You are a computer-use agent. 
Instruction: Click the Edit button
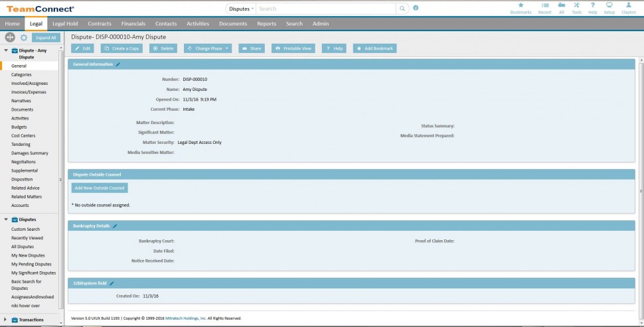click(x=82, y=48)
